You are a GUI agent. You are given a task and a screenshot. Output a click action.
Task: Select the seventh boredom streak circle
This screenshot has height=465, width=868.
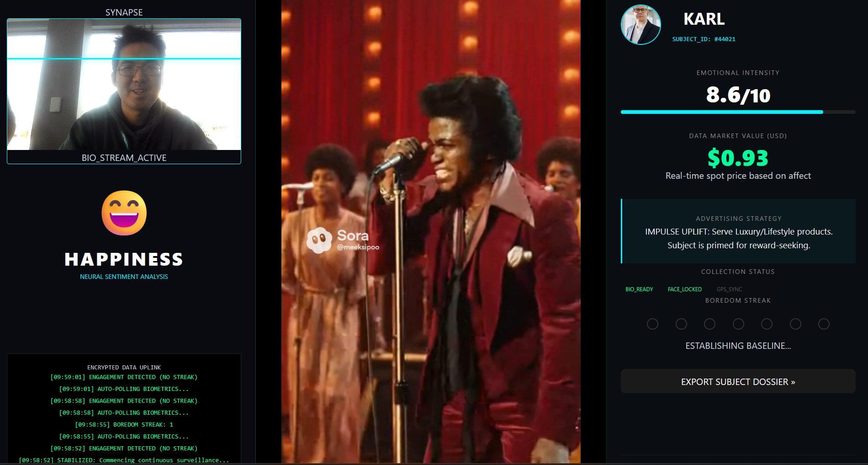tap(824, 324)
